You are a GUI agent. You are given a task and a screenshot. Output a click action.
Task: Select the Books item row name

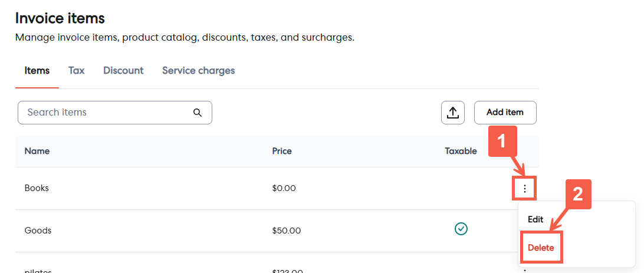pos(37,188)
